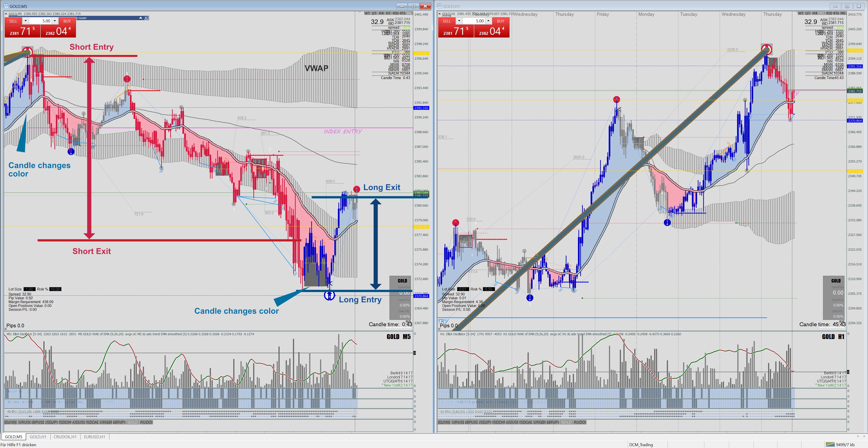Click connection status bars icon in status bar

pyautogui.click(x=830, y=445)
